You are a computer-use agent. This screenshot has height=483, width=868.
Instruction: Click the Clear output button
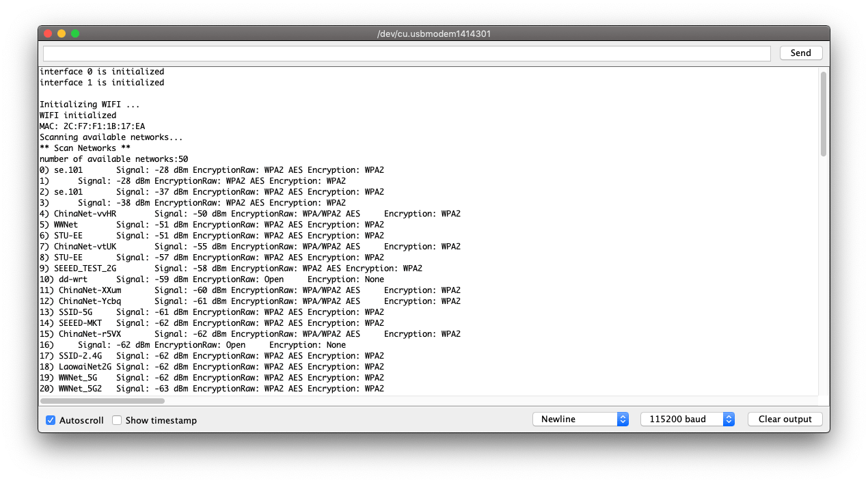click(x=785, y=419)
